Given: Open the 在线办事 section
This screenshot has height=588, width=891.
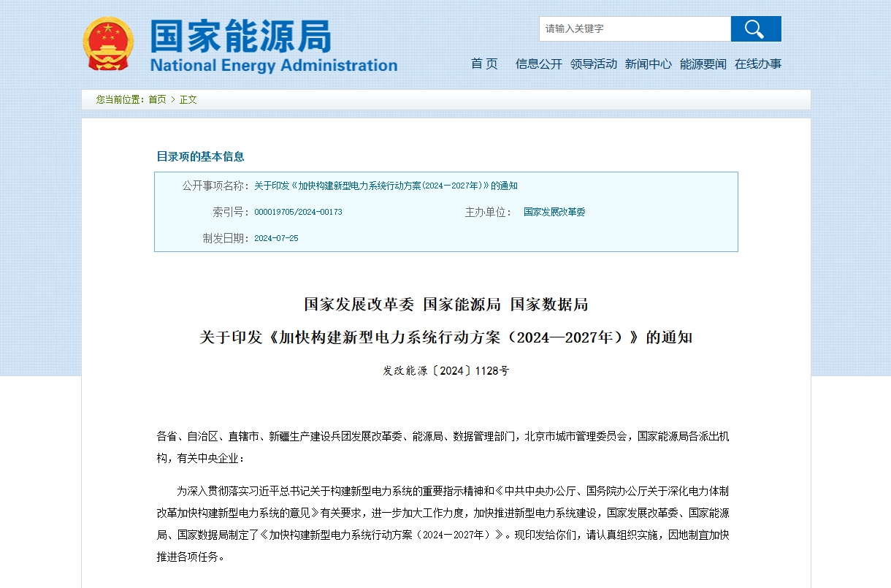Looking at the screenshot, I should tap(757, 64).
